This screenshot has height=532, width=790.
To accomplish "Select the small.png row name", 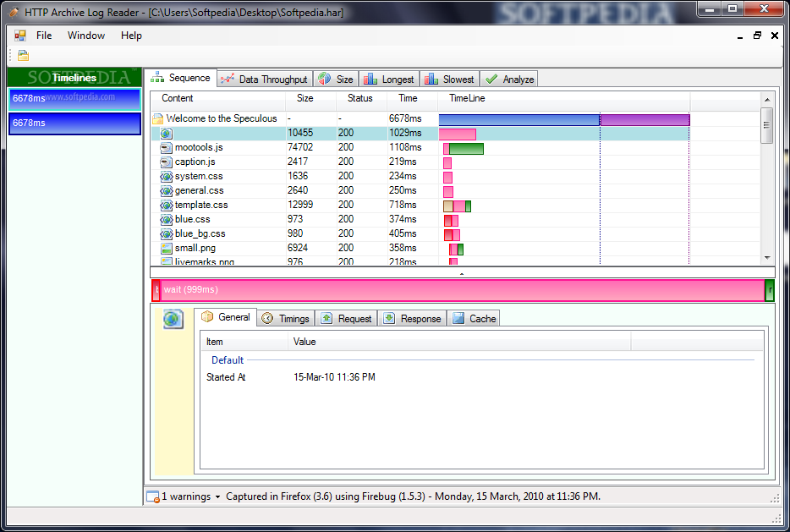I will 195,248.
